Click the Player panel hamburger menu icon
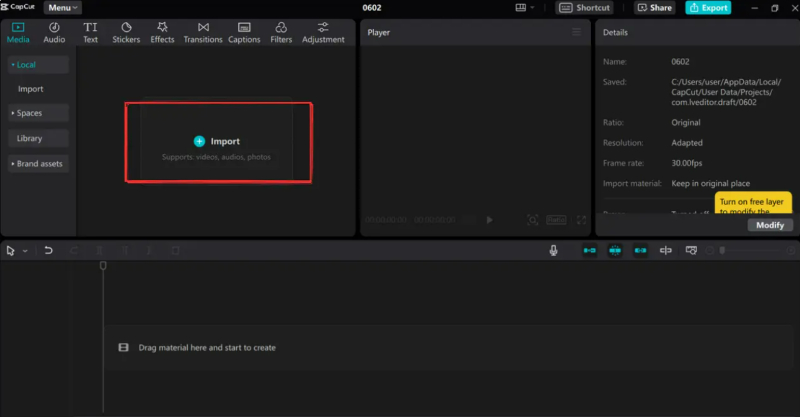 (576, 32)
